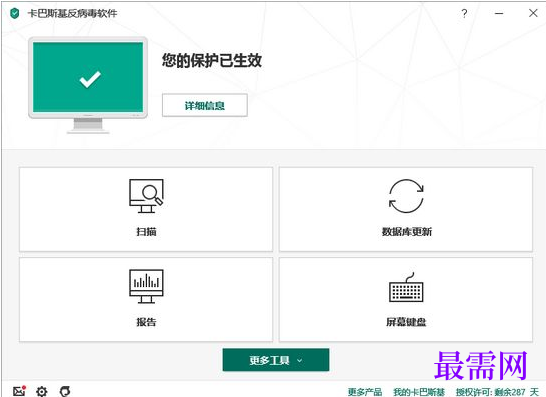This screenshot has height=397, width=546.
Task: Open settings gear icon in footer
Action: (42, 391)
